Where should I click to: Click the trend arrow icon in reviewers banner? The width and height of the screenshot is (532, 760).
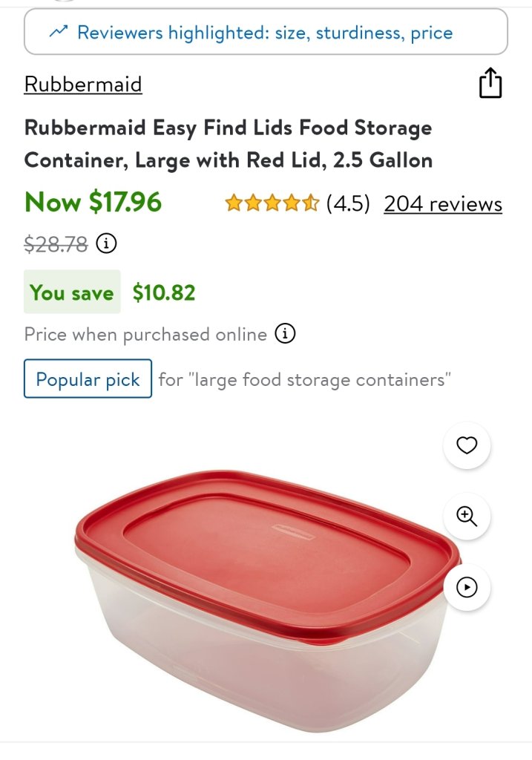[58, 32]
